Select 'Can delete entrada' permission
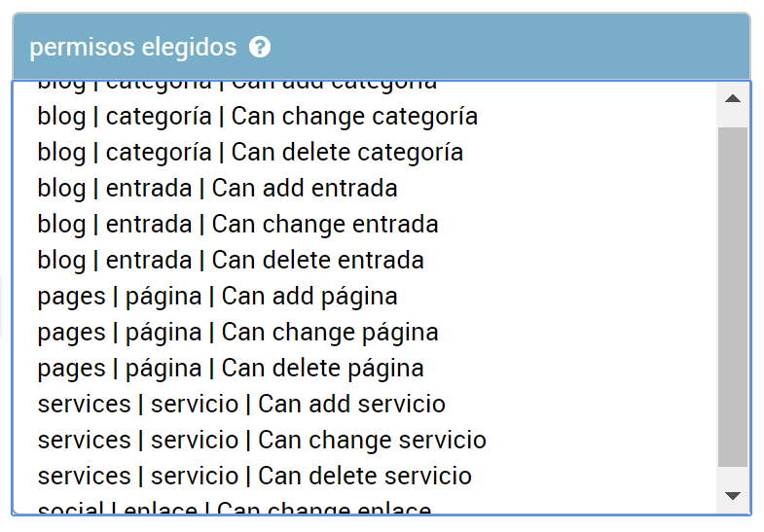Image resolution: width=764 pixels, height=532 pixels. coord(364,261)
